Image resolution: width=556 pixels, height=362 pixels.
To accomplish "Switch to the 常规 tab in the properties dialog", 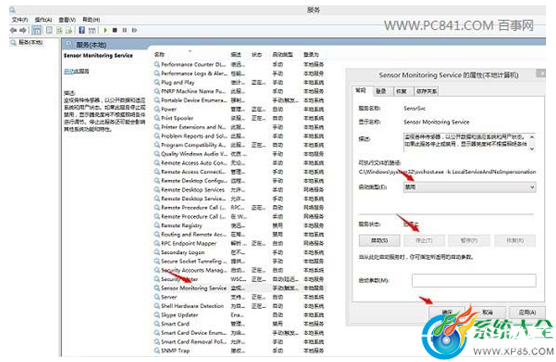I will (x=361, y=91).
